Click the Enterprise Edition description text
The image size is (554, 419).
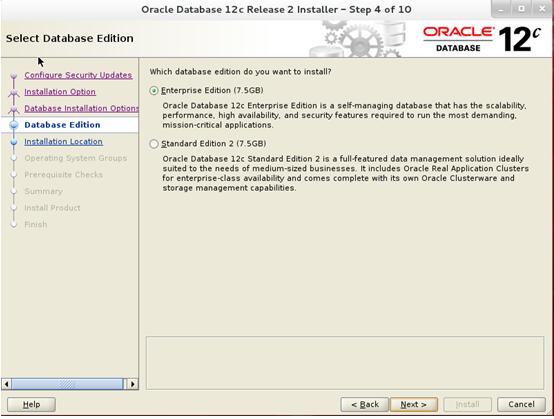click(344, 116)
